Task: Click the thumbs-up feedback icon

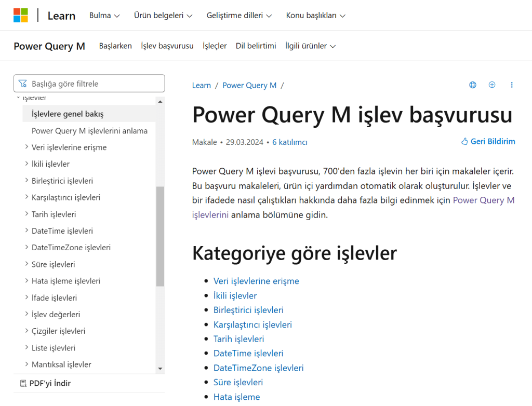Action: [464, 141]
